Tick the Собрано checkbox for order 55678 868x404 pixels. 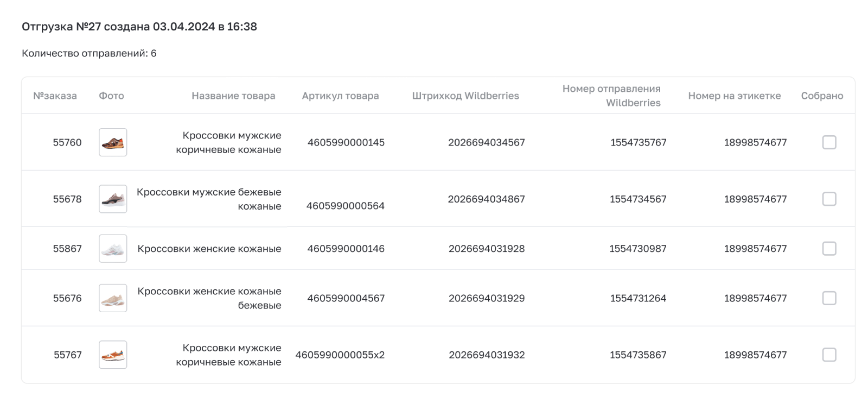(829, 199)
